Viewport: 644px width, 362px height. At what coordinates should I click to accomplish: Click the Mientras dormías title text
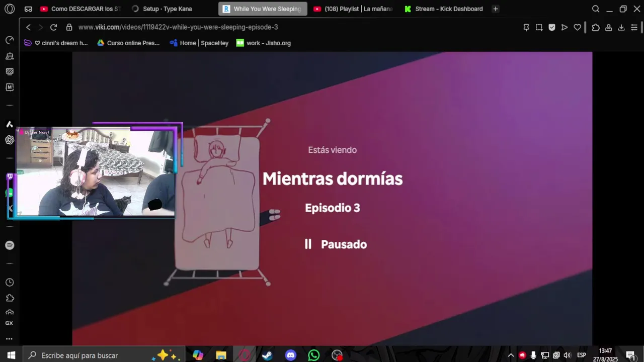point(333,179)
